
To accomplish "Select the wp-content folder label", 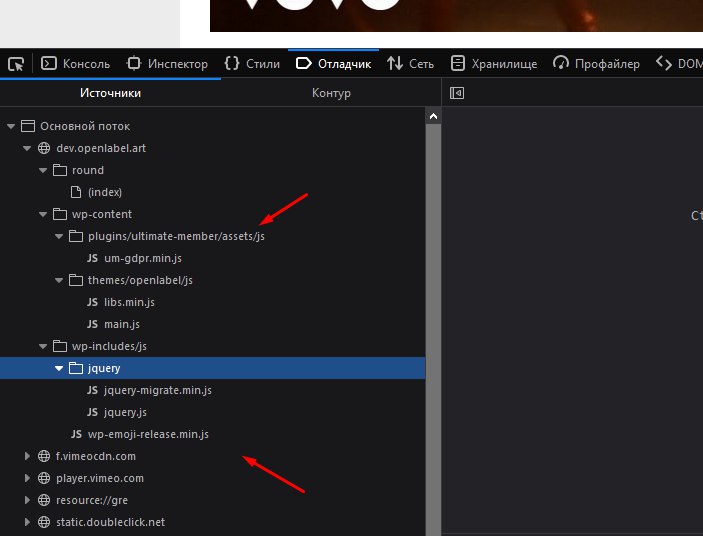I will pyautogui.click(x=102, y=214).
